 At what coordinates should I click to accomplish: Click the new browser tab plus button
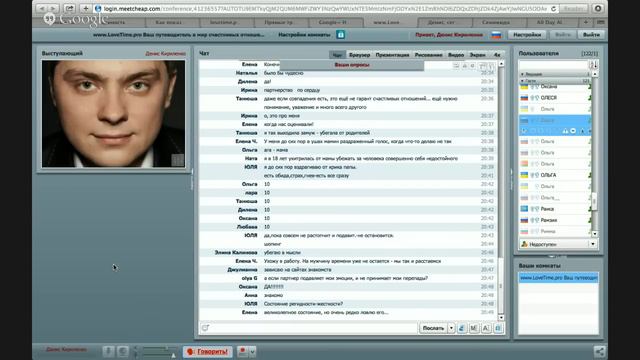pos(586,22)
